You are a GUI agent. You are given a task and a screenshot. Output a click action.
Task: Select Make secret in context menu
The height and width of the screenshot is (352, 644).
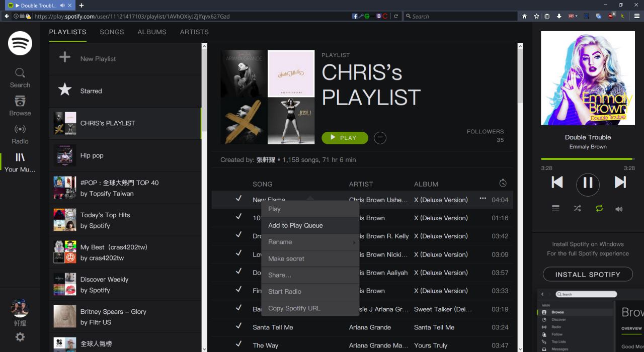(x=310, y=258)
